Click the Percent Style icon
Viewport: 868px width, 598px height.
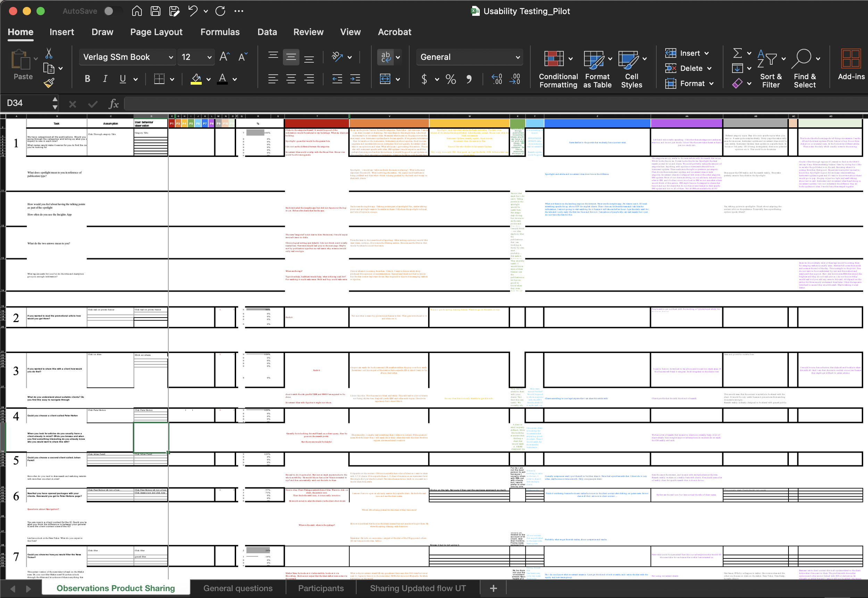(x=450, y=79)
